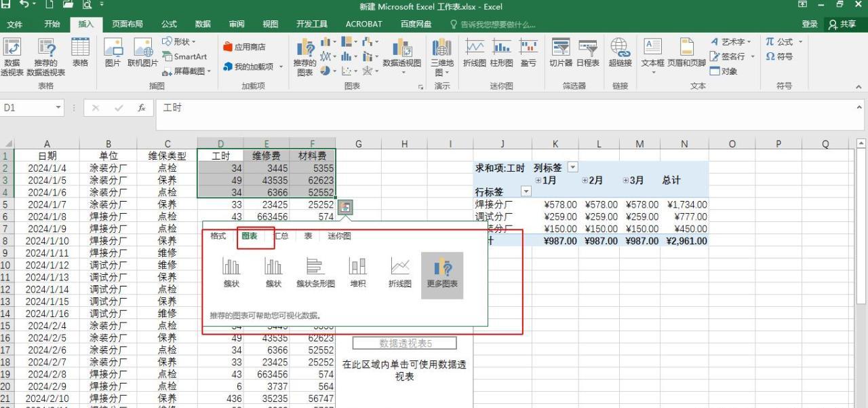Insert a PivotTable (数据透视表)
Viewport: 868px width, 408px height.
[x=12, y=57]
